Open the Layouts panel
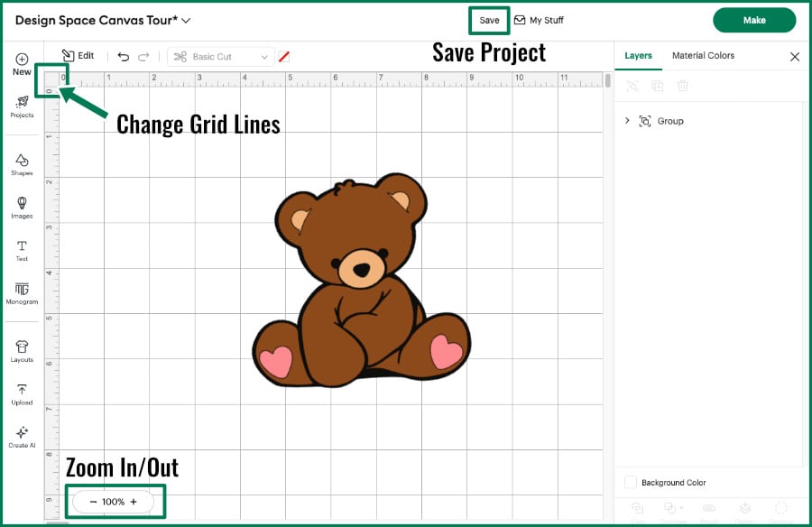The image size is (812, 527). coord(22,351)
